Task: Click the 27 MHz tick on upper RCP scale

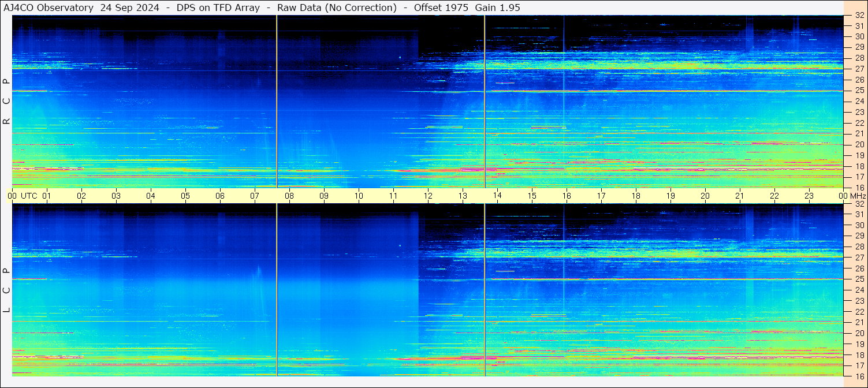Action: 859,69
